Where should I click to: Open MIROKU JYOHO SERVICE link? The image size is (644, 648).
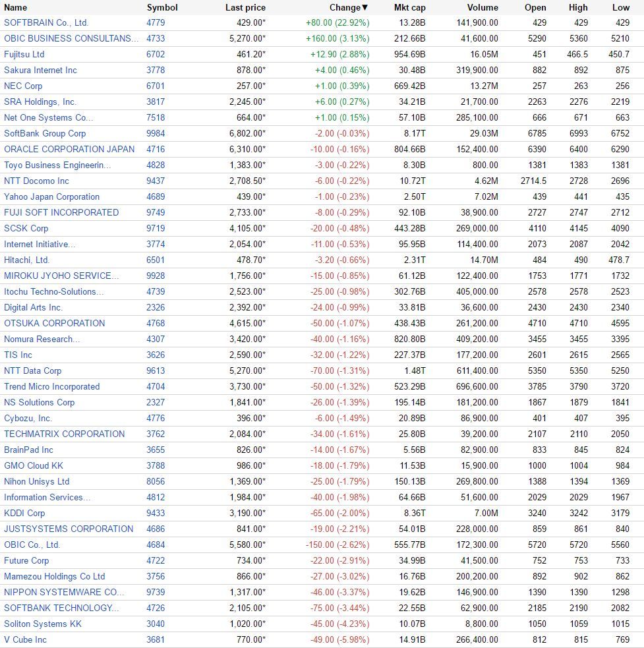click(x=61, y=276)
